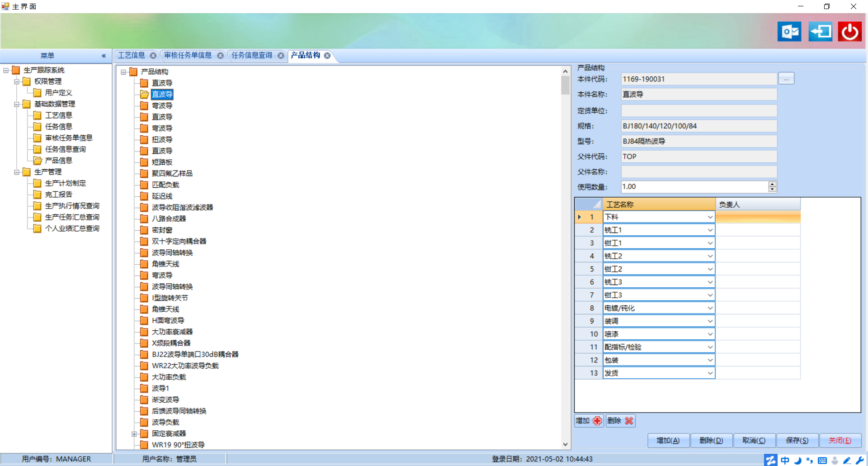Close the 工艺信息 tab
This screenshot has width=868, height=466.
point(153,56)
